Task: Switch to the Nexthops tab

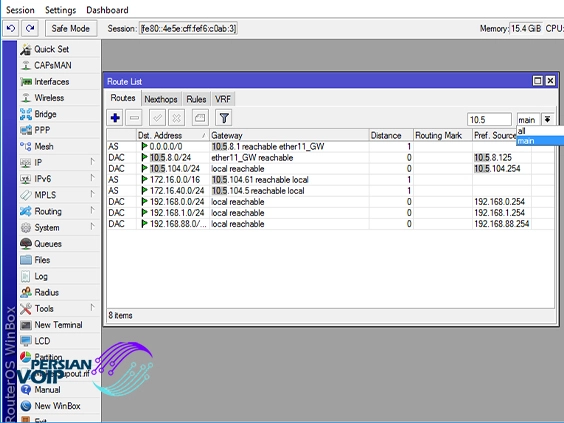Action: coord(161,99)
